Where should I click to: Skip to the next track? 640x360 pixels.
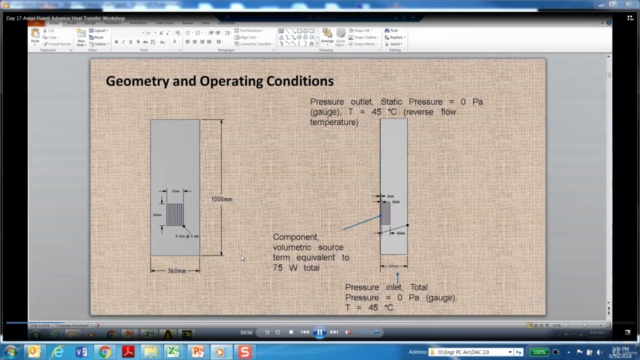334,332
